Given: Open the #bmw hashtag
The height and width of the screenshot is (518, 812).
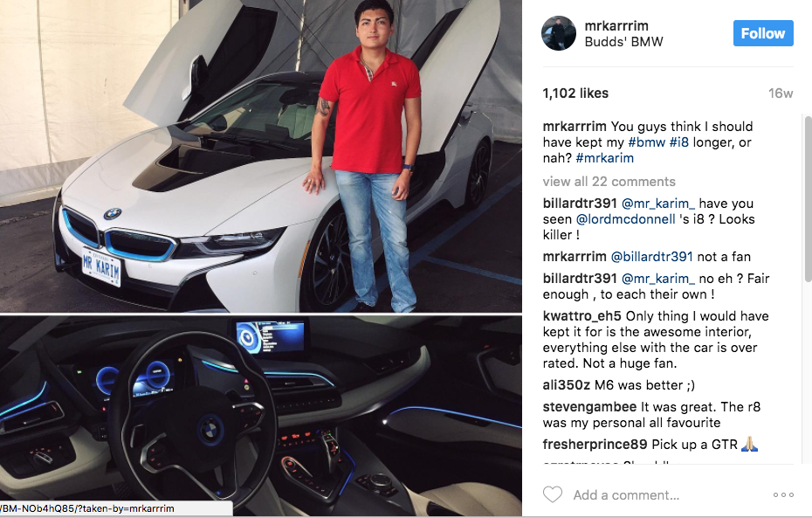Looking at the screenshot, I should [x=646, y=142].
